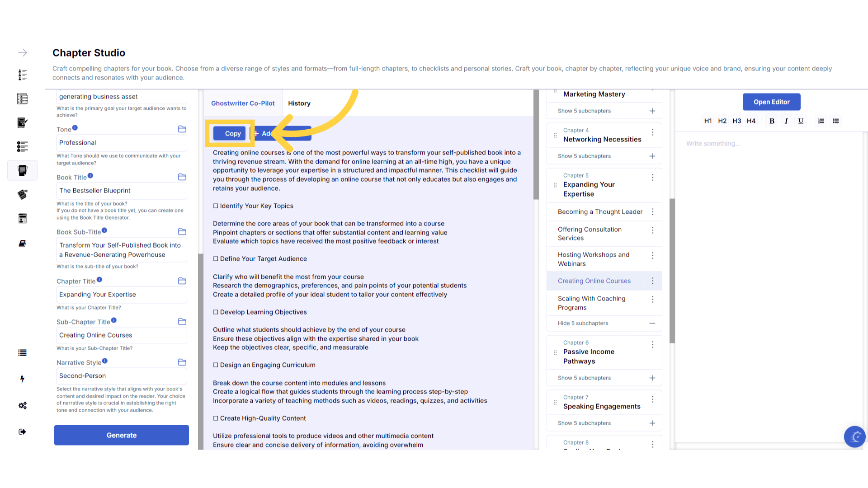Open folder icon beside Tone field

(182, 129)
